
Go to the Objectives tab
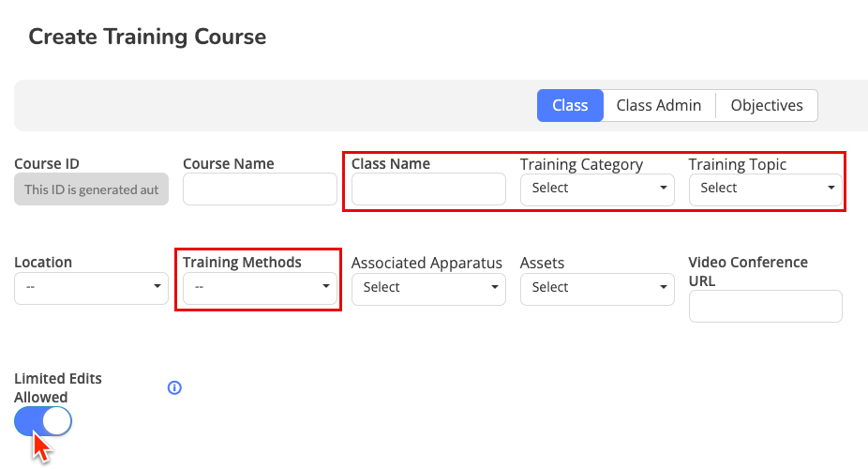point(766,106)
